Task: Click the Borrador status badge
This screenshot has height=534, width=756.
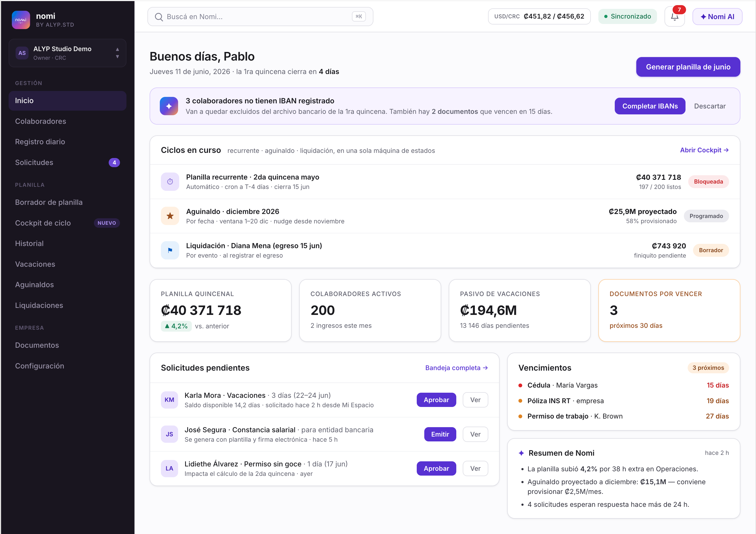Action: tap(711, 250)
